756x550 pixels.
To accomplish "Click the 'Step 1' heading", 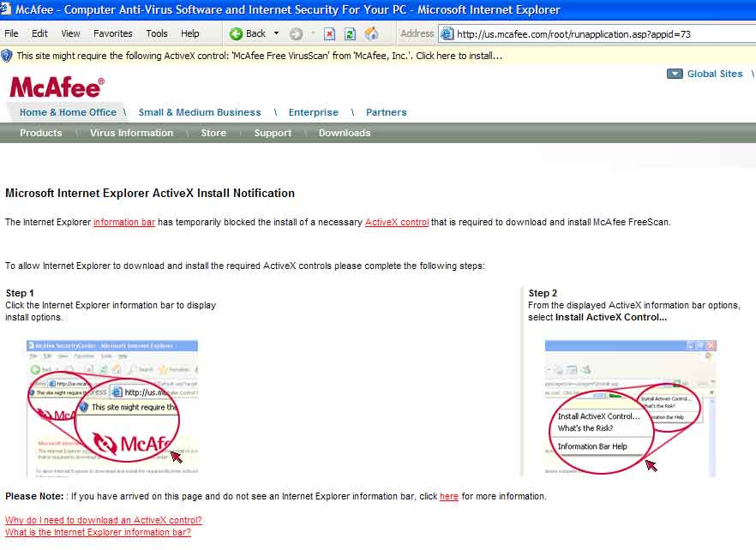I will pyautogui.click(x=20, y=293).
